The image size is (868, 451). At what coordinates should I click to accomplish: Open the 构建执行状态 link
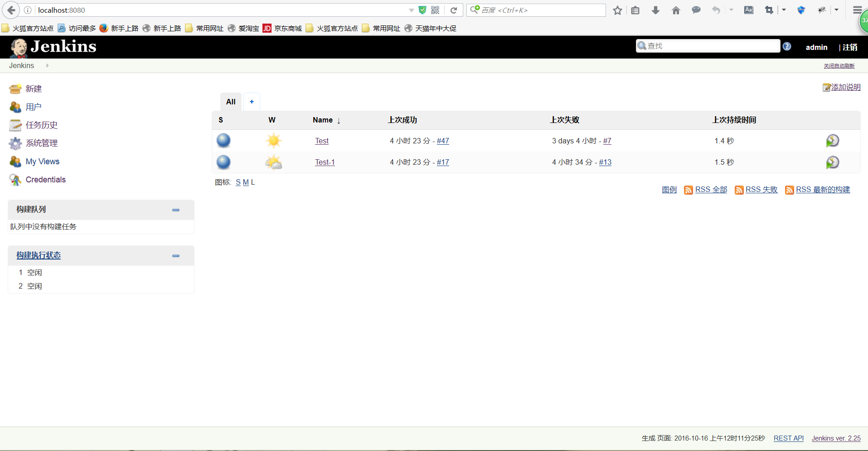coord(39,255)
